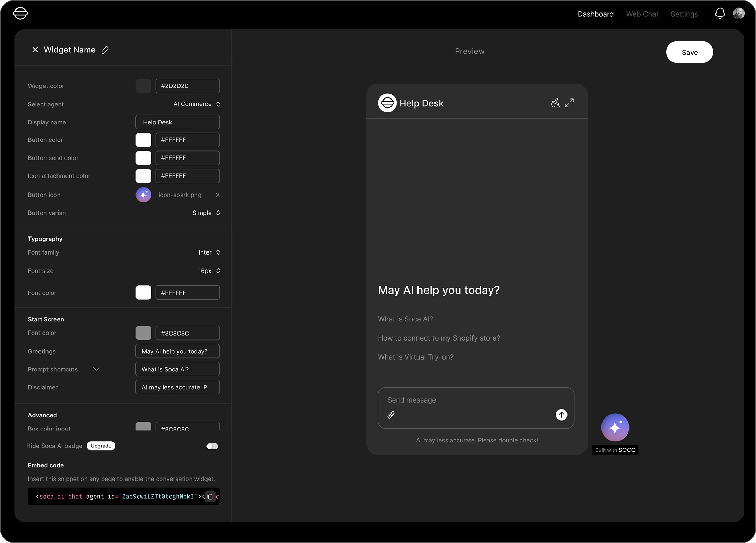Click the Upgrade badge next to Hide Soca AI
This screenshot has width=756, height=543.
100,446
